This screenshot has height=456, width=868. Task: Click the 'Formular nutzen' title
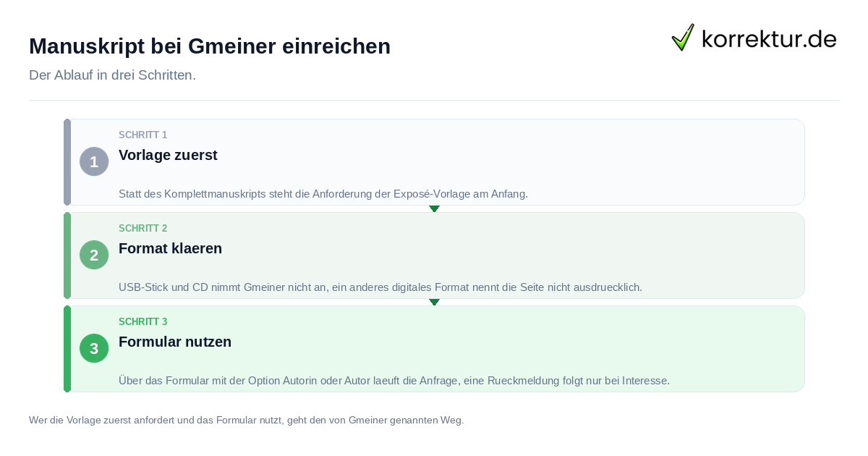[175, 342]
